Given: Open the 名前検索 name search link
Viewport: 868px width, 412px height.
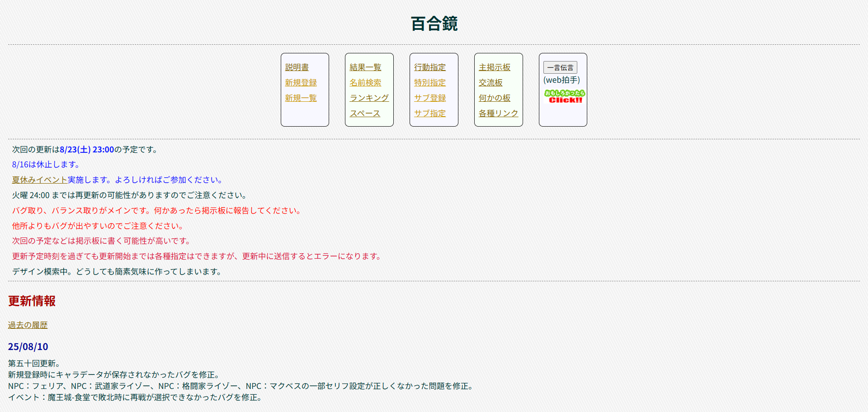Looking at the screenshot, I should [365, 83].
